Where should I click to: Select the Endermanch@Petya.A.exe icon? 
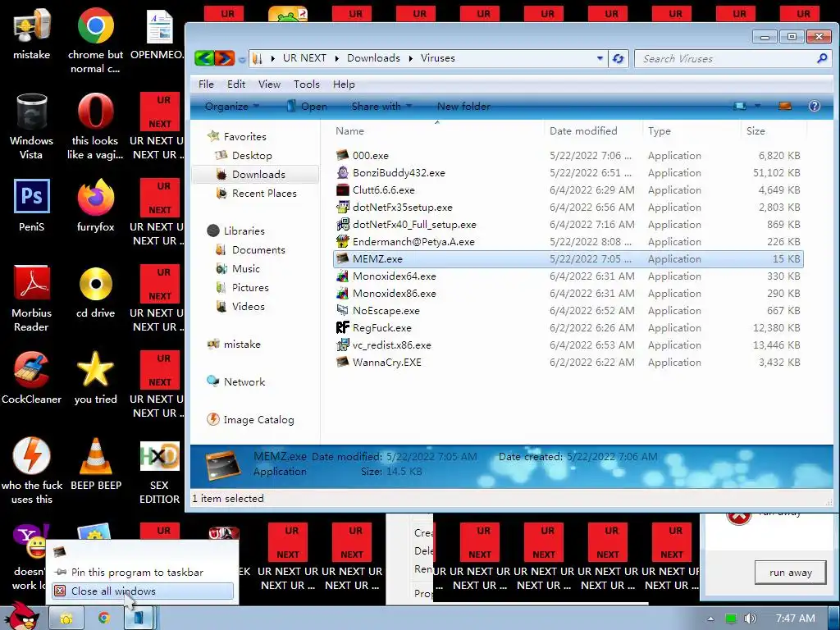click(342, 242)
